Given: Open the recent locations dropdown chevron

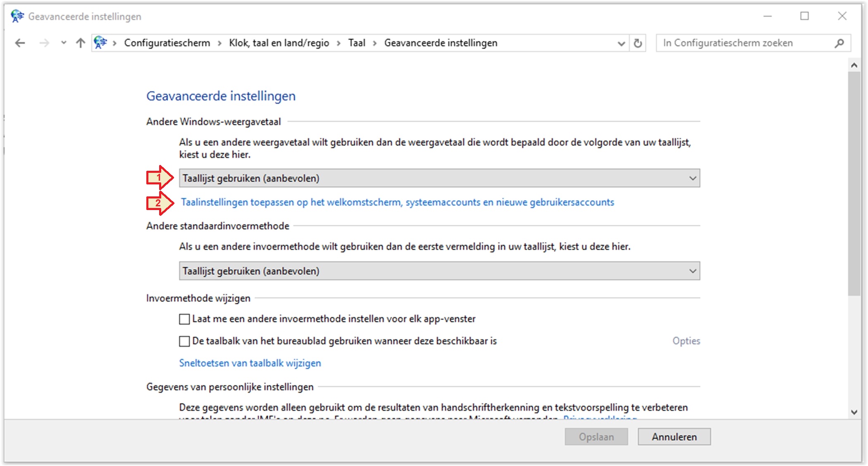Looking at the screenshot, I should click(x=63, y=43).
